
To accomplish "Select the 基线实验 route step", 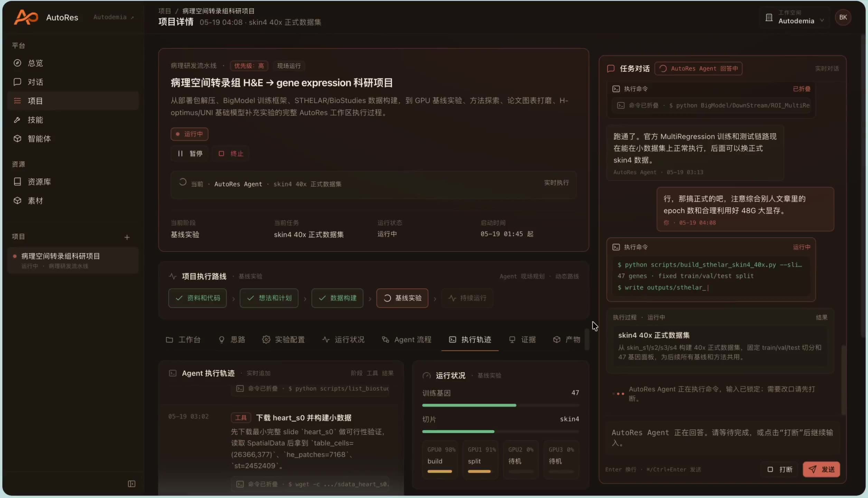I will point(402,298).
